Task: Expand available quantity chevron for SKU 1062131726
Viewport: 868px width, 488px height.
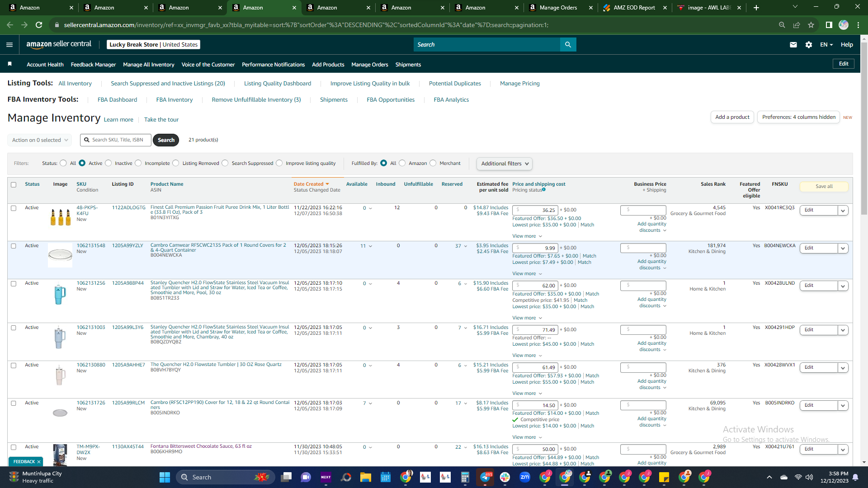Action: (x=370, y=404)
